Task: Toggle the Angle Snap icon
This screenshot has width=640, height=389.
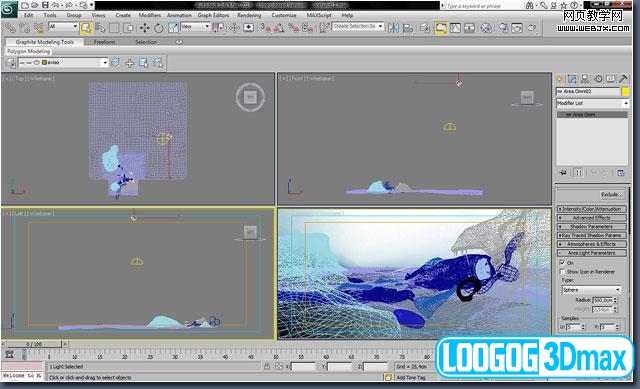Action: (x=280, y=28)
